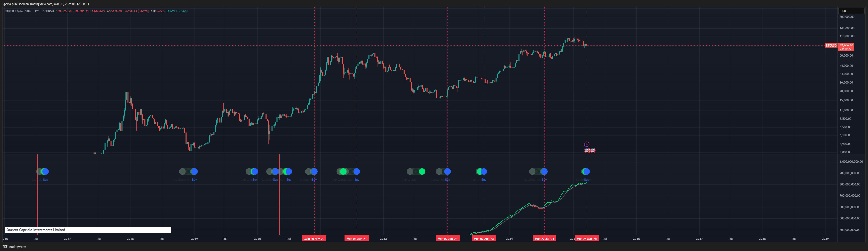Click the blue signal dot on the Mon 24 Mar '25 line
This screenshot has width=868, height=251.
(x=586, y=171)
